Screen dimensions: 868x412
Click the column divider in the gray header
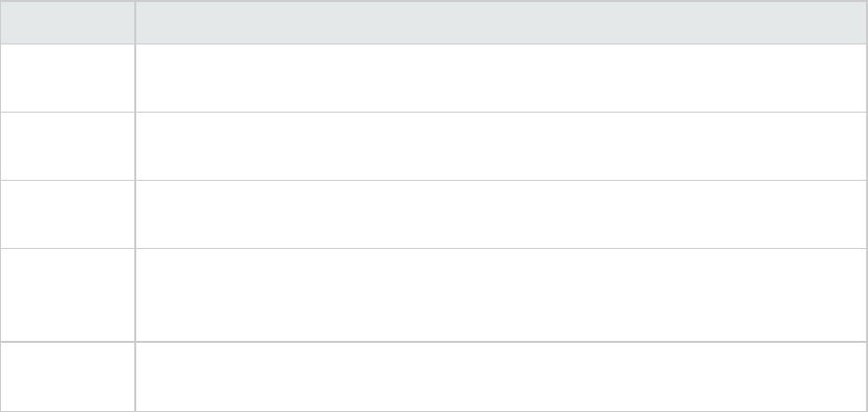pyautogui.click(x=134, y=22)
